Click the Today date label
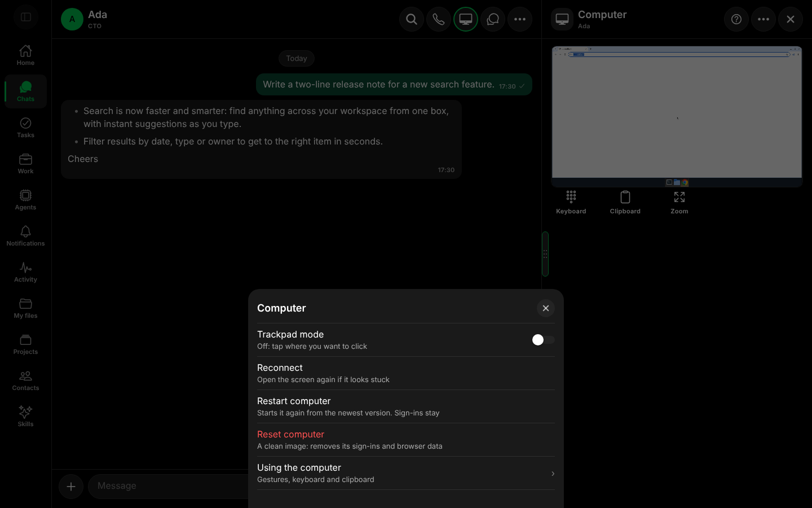 click(x=297, y=58)
